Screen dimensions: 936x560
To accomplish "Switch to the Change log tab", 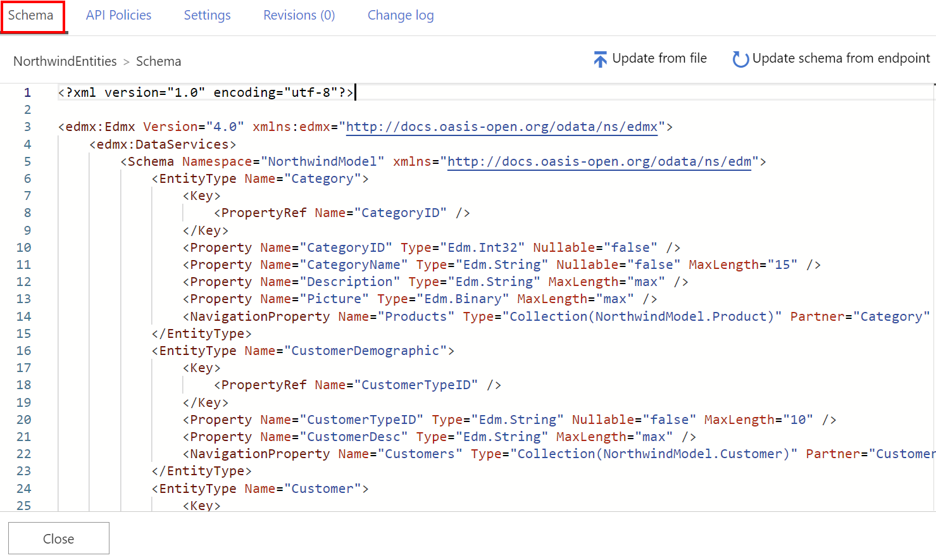I will tap(401, 15).
